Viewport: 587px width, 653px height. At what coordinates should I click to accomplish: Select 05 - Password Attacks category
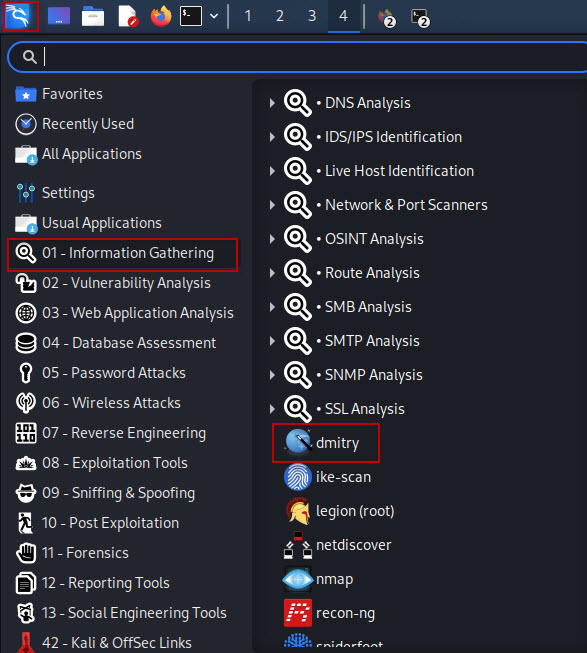pyautogui.click(x=100, y=374)
